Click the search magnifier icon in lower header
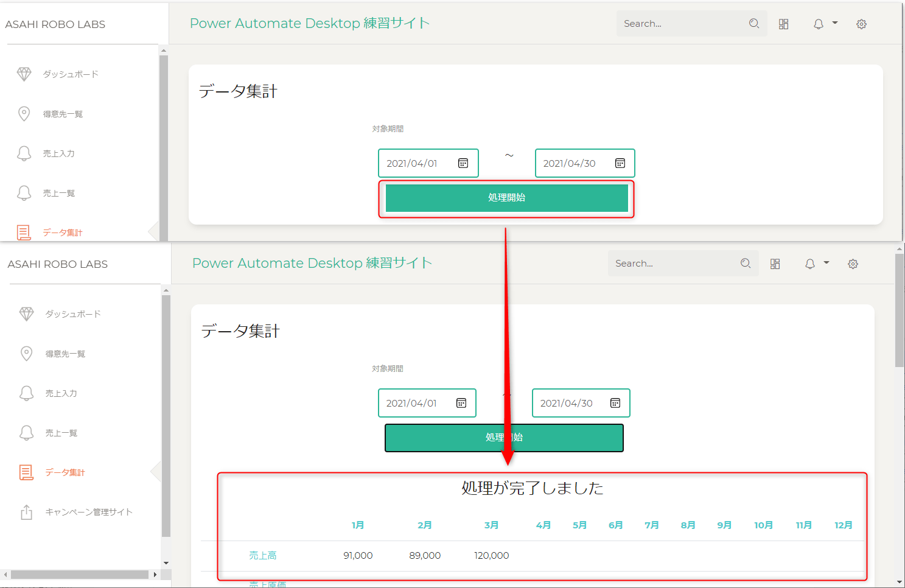The image size is (905, 588). tap(746, 264)
